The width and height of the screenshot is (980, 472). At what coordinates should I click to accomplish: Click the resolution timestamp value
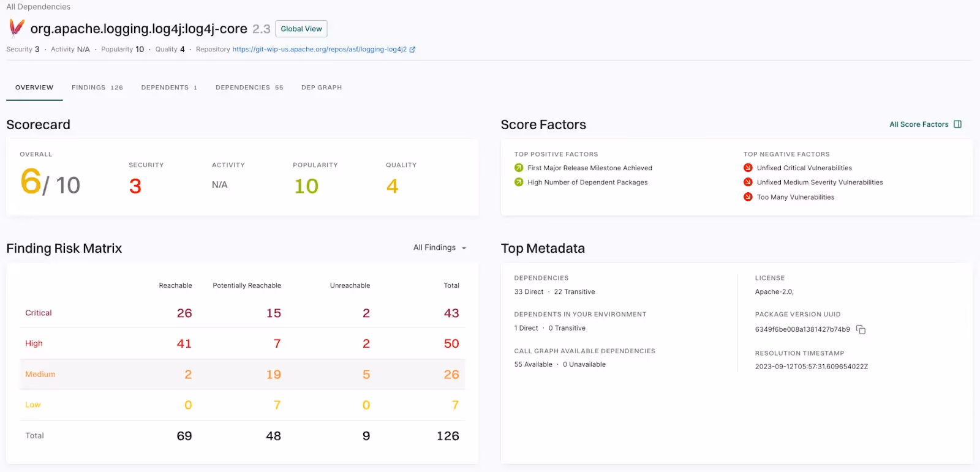(x=812, y=367)
